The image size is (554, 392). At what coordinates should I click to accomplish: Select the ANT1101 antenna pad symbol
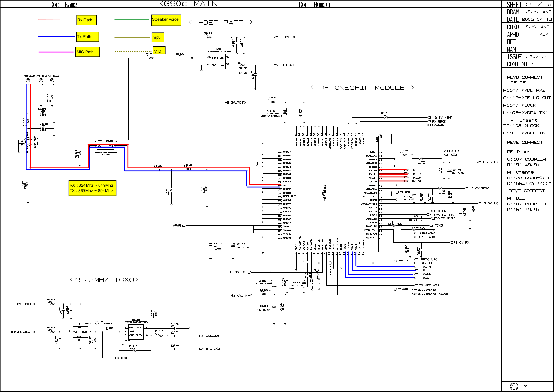[x=41, y=80]
